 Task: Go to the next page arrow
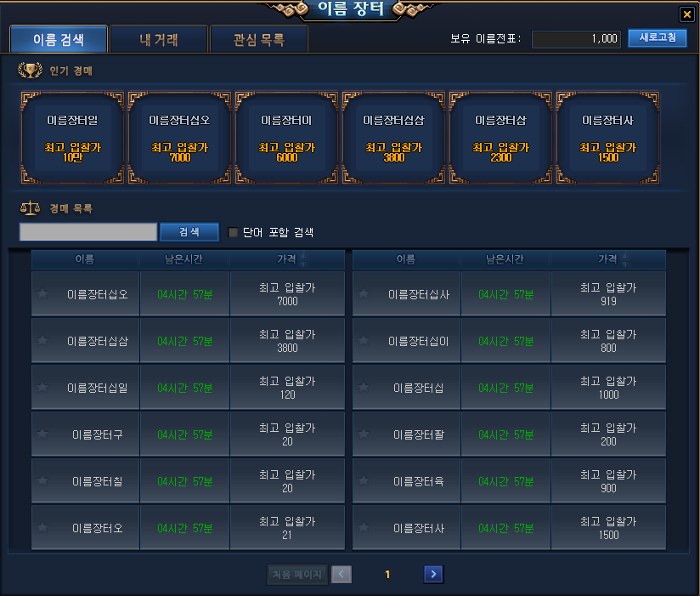click(433, 574)
